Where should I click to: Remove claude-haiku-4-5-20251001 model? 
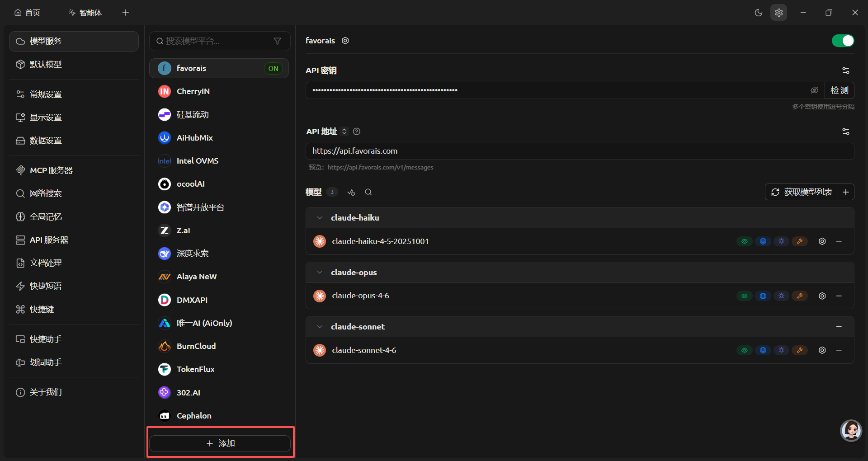839,241
